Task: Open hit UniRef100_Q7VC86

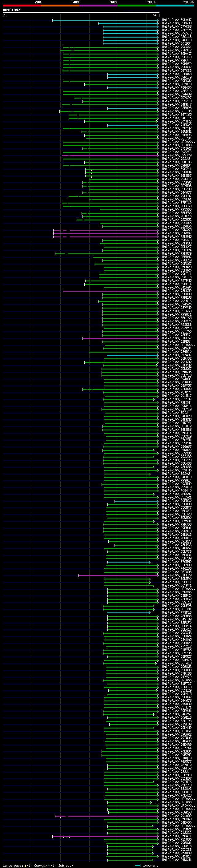Action: [x=176, y=26]
